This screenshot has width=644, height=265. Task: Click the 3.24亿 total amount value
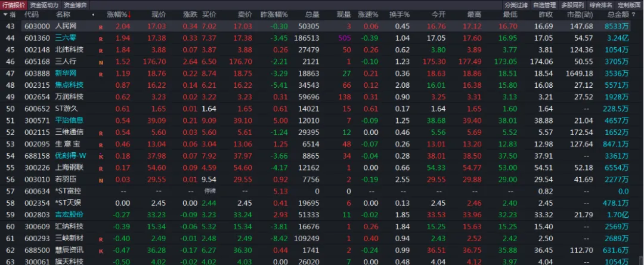(617, 38)
